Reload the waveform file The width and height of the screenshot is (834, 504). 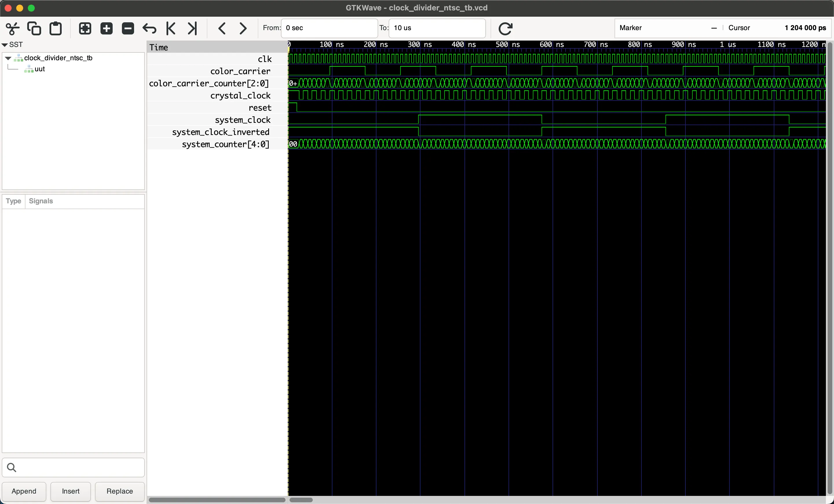point(505,28)
